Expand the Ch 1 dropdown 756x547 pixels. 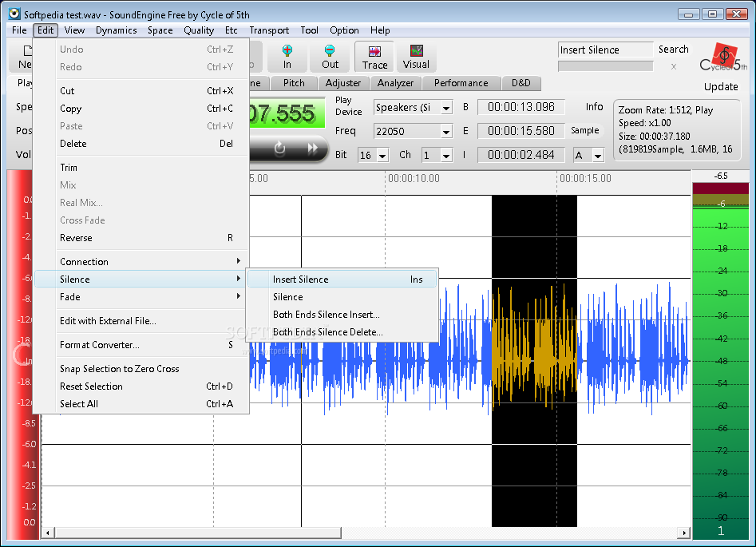point(446,156)
